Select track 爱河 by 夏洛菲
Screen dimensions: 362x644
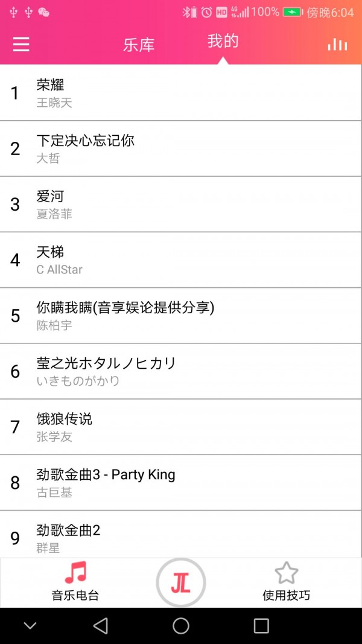coord(181,204)
